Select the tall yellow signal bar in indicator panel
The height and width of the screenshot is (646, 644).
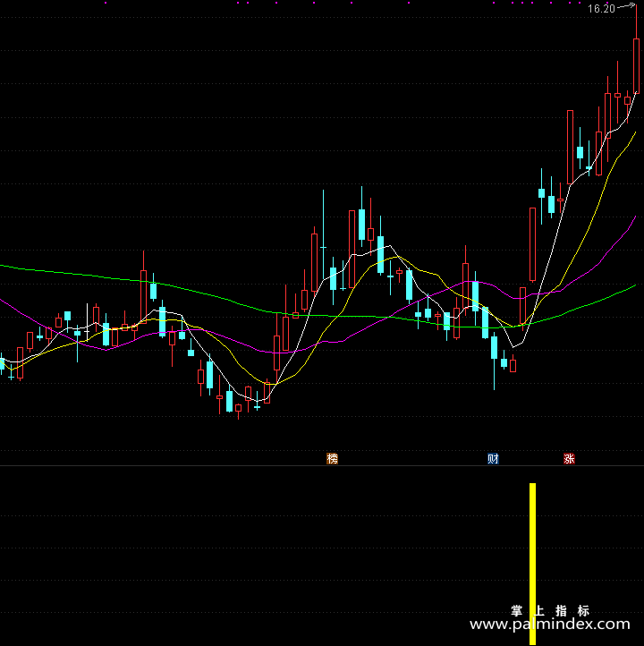[x=532, y=564]
